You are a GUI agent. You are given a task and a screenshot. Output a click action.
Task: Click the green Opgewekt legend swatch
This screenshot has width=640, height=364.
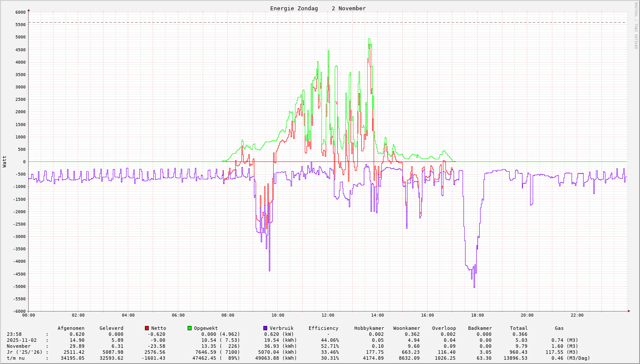tap(189, 328)
